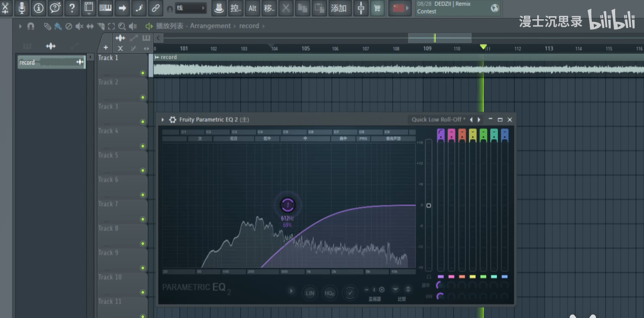Screen dimensions: 644x318
Task: Click the stamp tool icon after pattern selector
Action: (x=219, y=8)
